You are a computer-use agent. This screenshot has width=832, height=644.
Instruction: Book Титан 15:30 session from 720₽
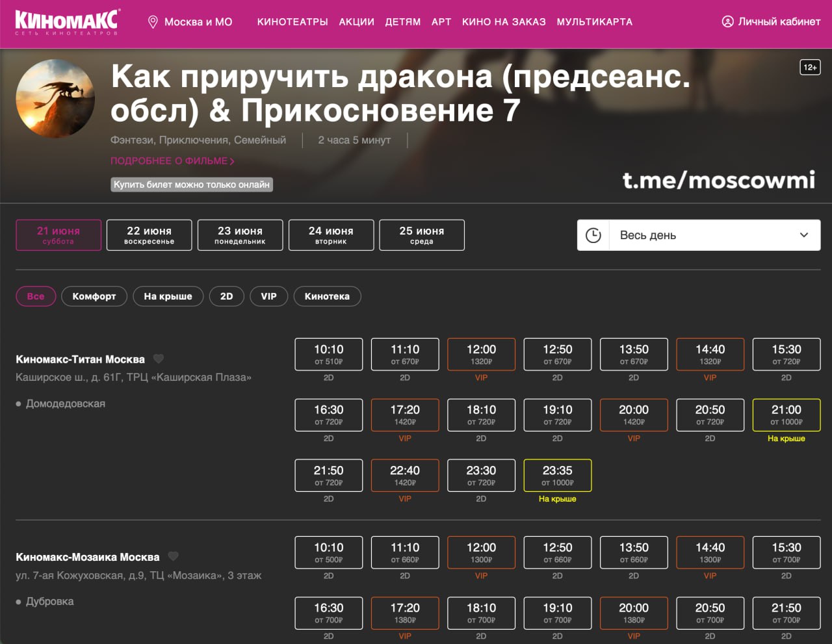click(786, 354)
